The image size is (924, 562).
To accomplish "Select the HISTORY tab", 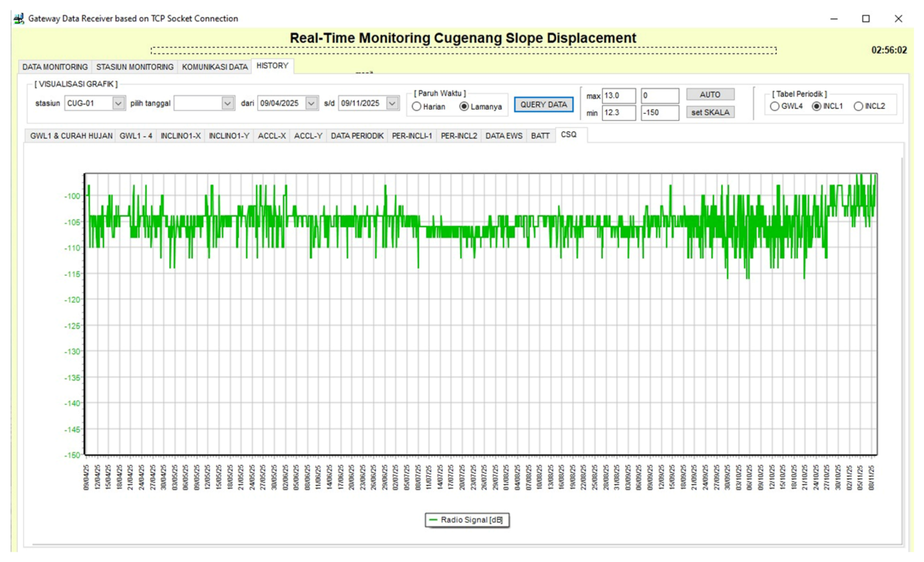I will click(x=272, y=66).
